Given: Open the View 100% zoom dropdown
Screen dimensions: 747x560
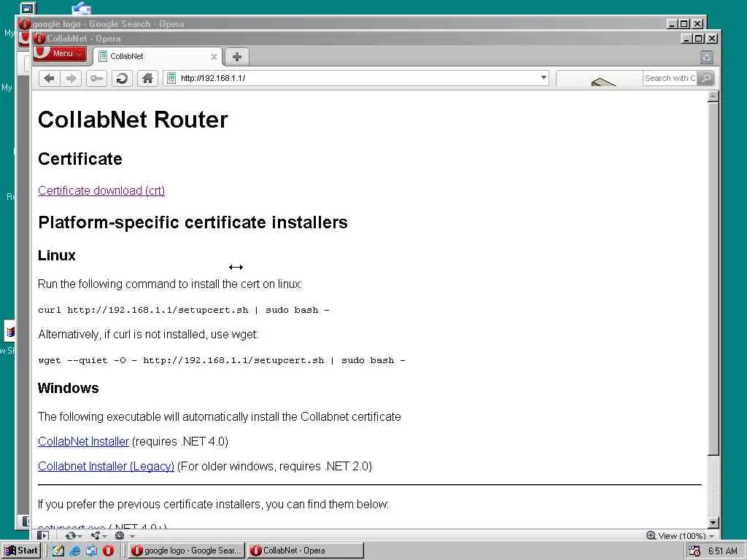Looking at the screenshot, I should coord(711,536).
